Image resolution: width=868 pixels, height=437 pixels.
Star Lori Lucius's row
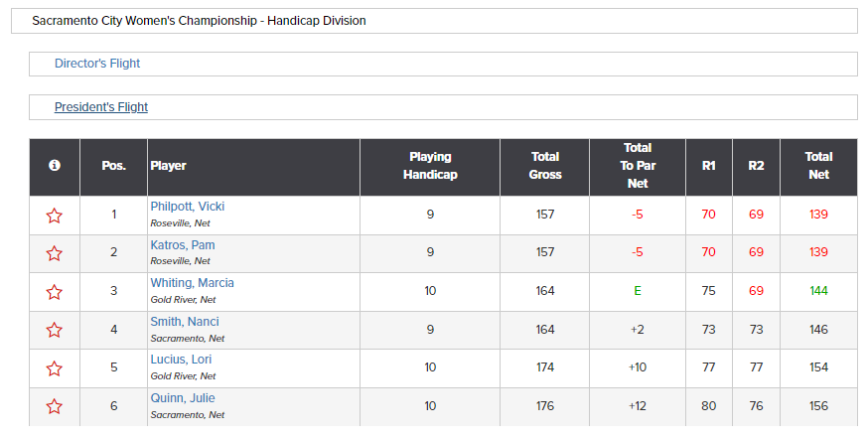click(55, 368)
